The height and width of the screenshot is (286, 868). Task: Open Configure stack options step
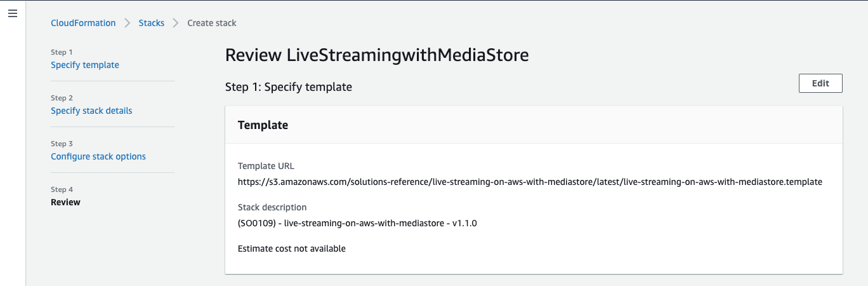tap(98, 156)
